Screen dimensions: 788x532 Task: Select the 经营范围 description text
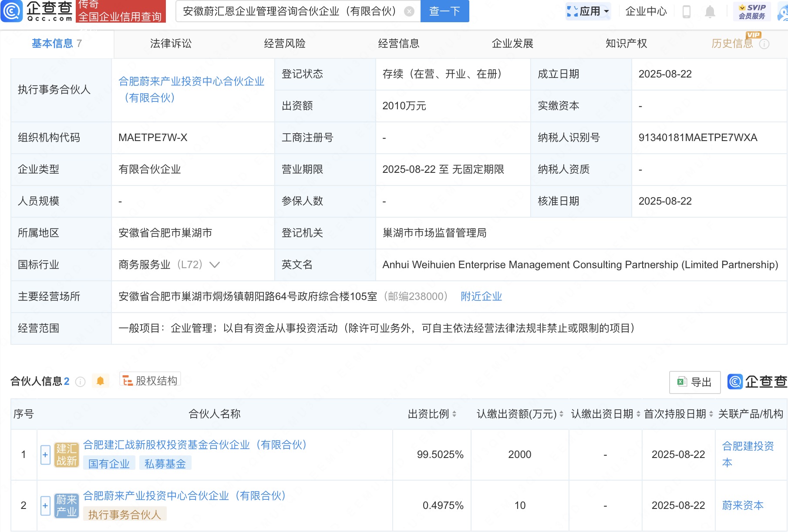377,328
